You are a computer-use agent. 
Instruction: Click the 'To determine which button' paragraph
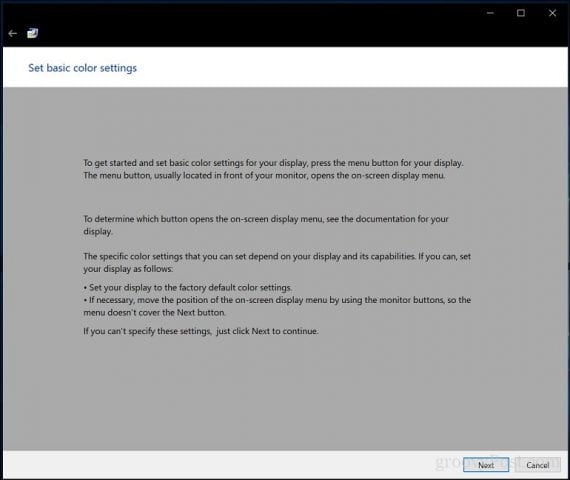[266, 225]
